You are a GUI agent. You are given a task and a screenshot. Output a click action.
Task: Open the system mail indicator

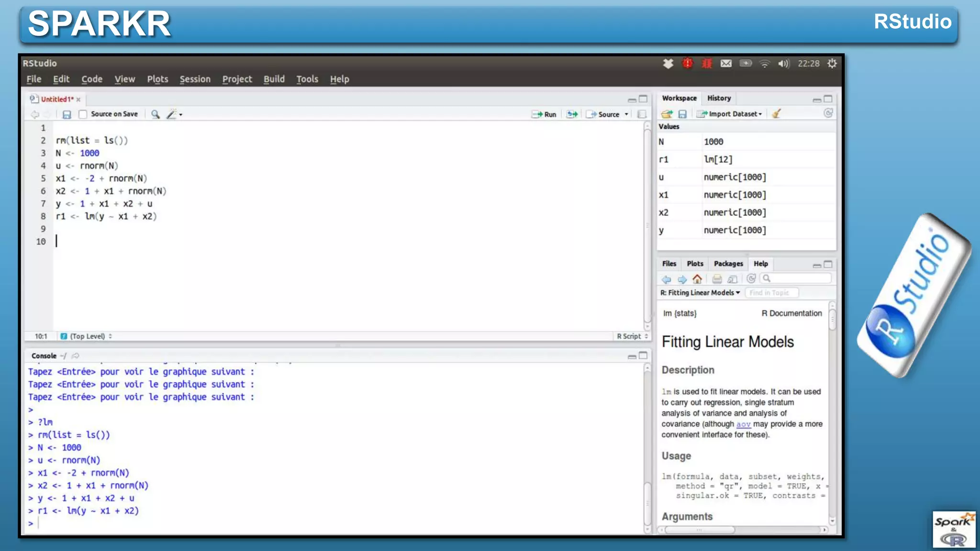726,63
